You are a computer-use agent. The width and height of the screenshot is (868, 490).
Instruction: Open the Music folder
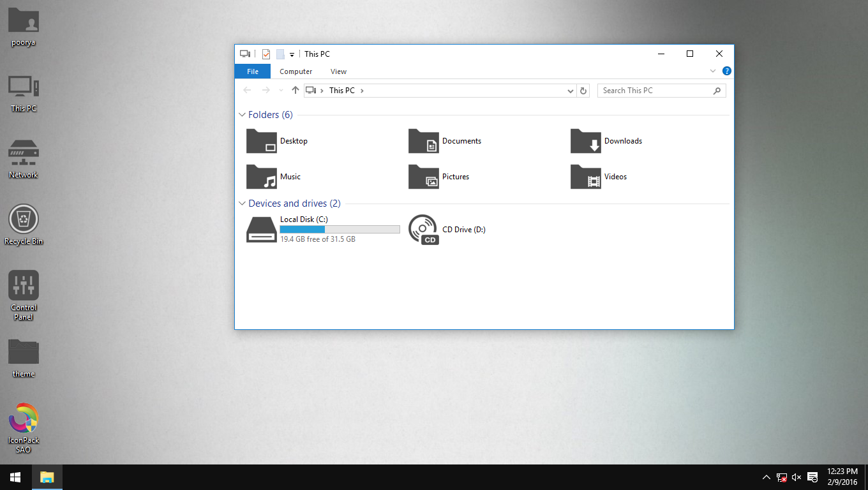tap(290, 177)
